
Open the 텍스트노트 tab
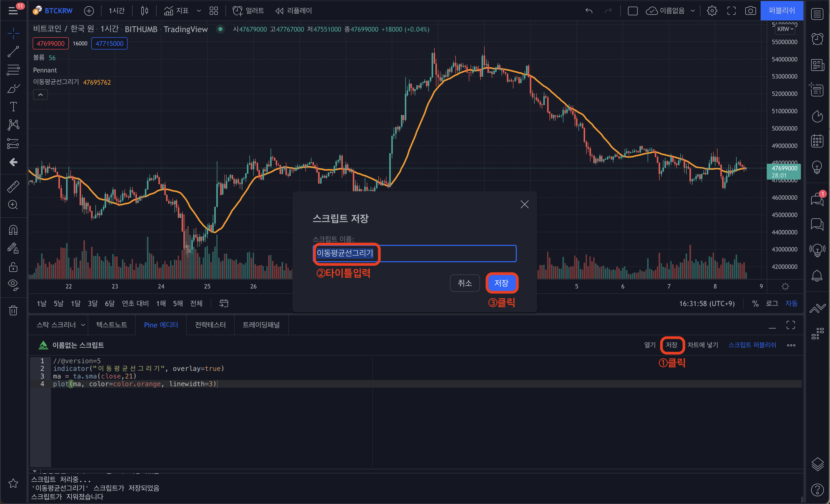point(111,325)
